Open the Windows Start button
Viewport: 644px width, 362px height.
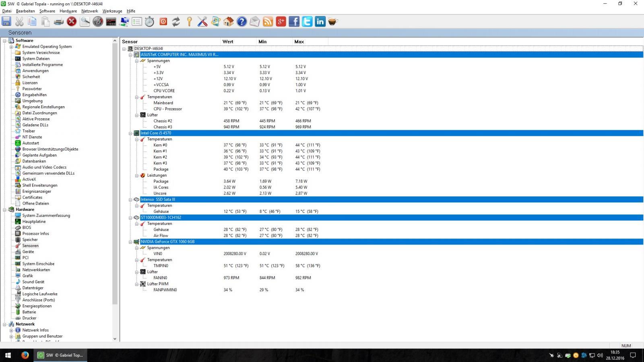tap(8, 355)
